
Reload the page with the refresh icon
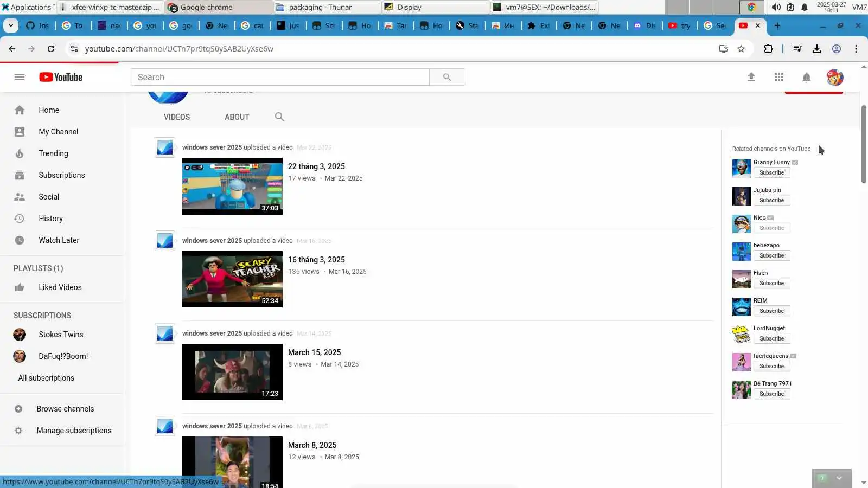click(x=51, y=49)
